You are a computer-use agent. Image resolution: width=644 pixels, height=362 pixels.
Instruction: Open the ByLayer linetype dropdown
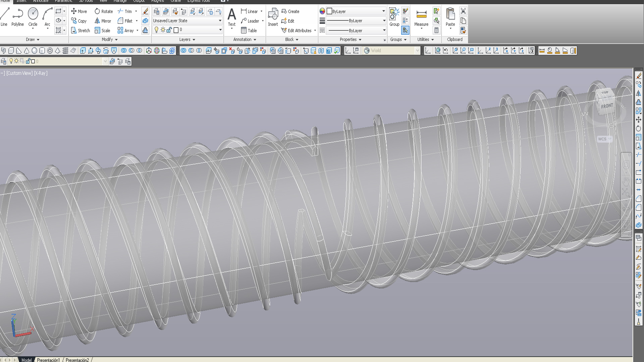356,30
